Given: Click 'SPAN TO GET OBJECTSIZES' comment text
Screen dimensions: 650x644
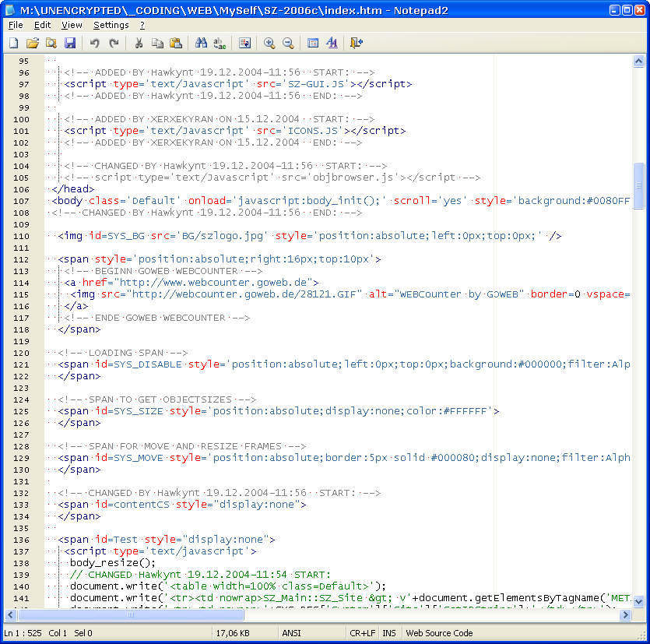Looking at the screenshot, I should point(160,399).
